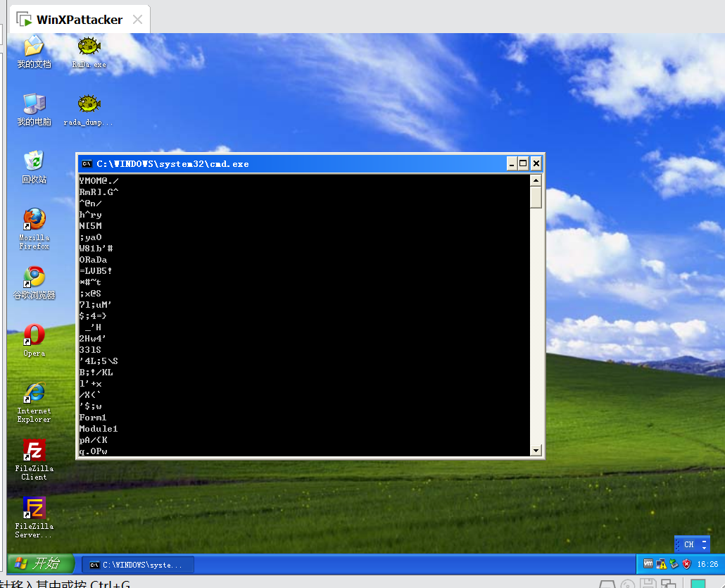
Task: Click the green VM status indicator
Action: [x=698, y=584]
